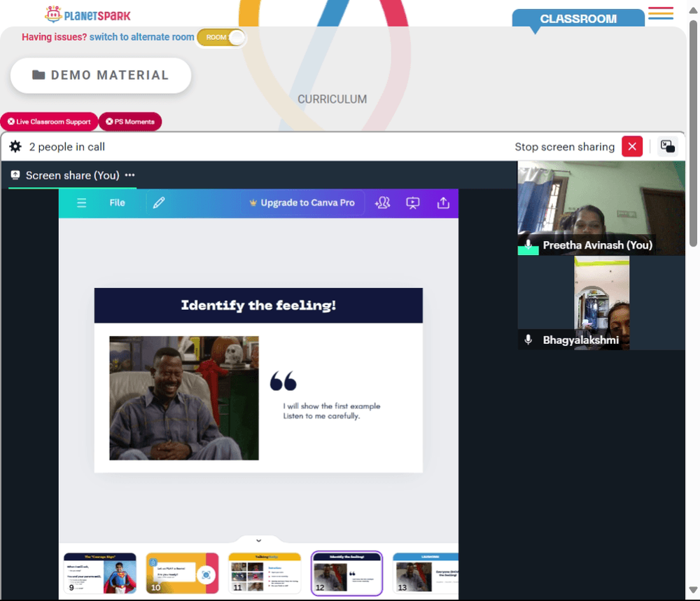Open call settings gear icon
Viewport: 700px width, 601px height.
point(15,146)
